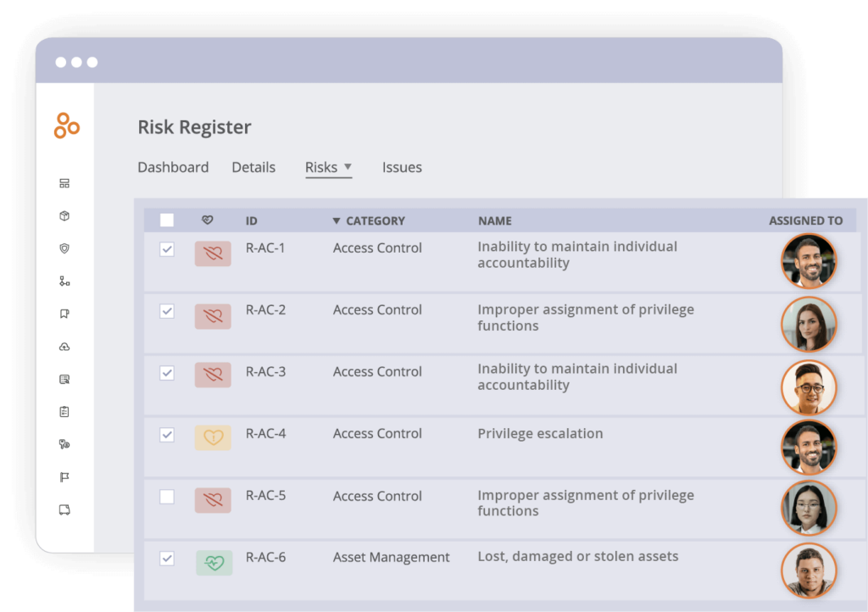Switch to the Dashboard tab
The height and width of the screenshot is (612, 868).
[x=173, y=167]
